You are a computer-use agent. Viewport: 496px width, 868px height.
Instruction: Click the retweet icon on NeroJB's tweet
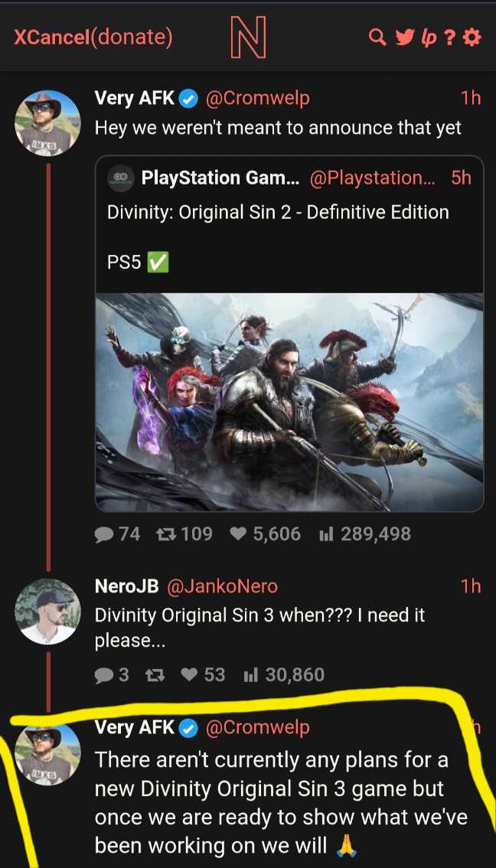[152, 675]
